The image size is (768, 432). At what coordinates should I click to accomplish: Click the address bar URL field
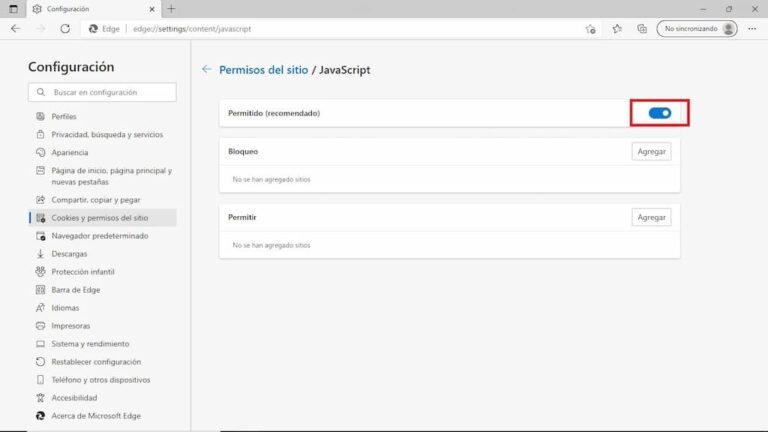coord(343,29)
